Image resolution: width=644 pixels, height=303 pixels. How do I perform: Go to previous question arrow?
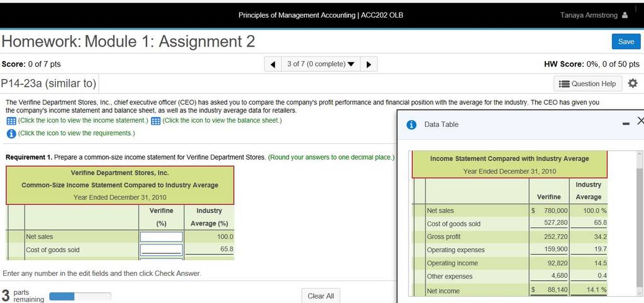coord(273,64)
